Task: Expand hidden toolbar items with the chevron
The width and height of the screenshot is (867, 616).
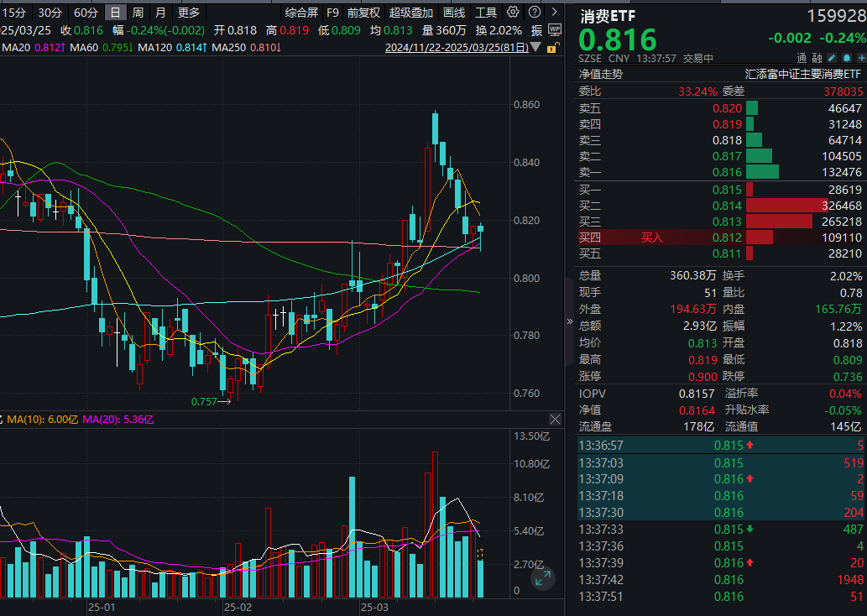Action: coord(554,12)
